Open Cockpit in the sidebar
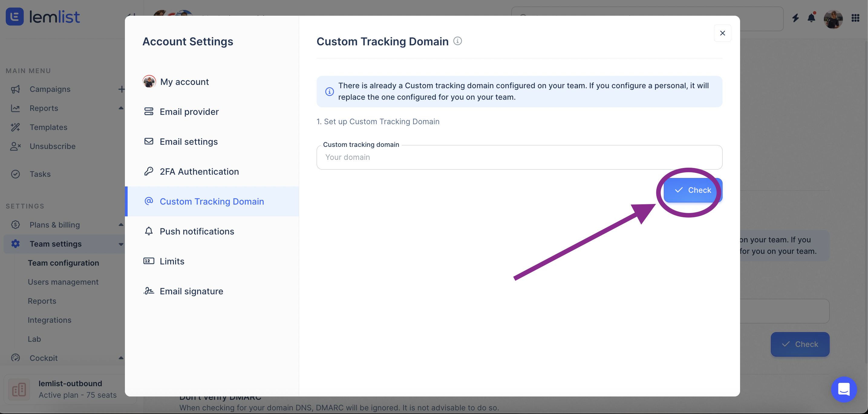Viewport: 868px width, 414px height. pos(44,358)
